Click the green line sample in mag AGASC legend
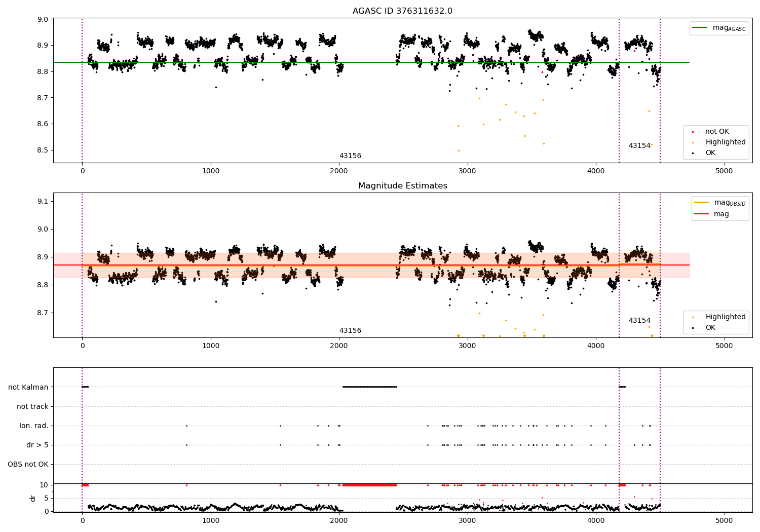Image resolution: width=760 pixels, height=532 pixels. pyautogui.click(x=700, y=28)
